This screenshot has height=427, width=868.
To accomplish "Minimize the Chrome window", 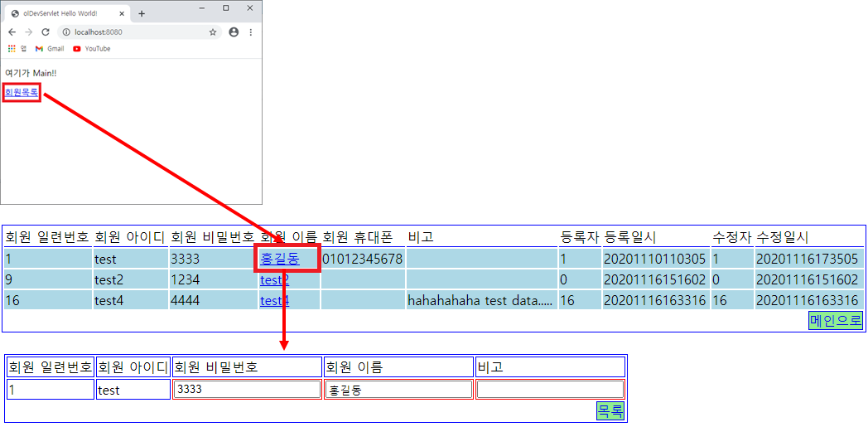I will (201, 7).
